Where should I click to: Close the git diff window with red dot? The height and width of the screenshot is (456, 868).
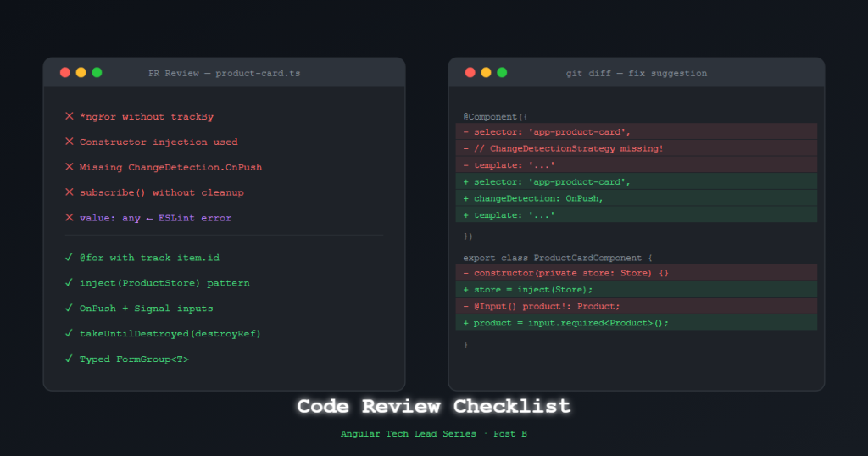[x=470, y=73]
